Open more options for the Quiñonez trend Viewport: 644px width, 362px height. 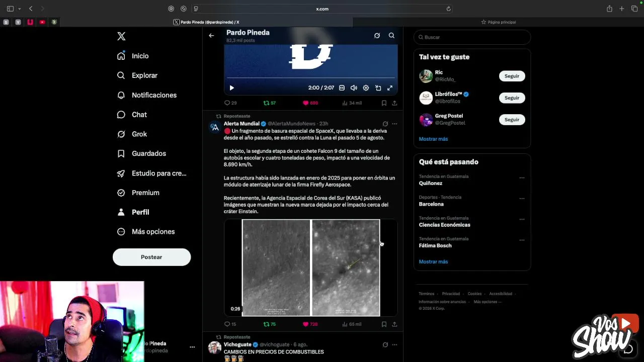522,177
